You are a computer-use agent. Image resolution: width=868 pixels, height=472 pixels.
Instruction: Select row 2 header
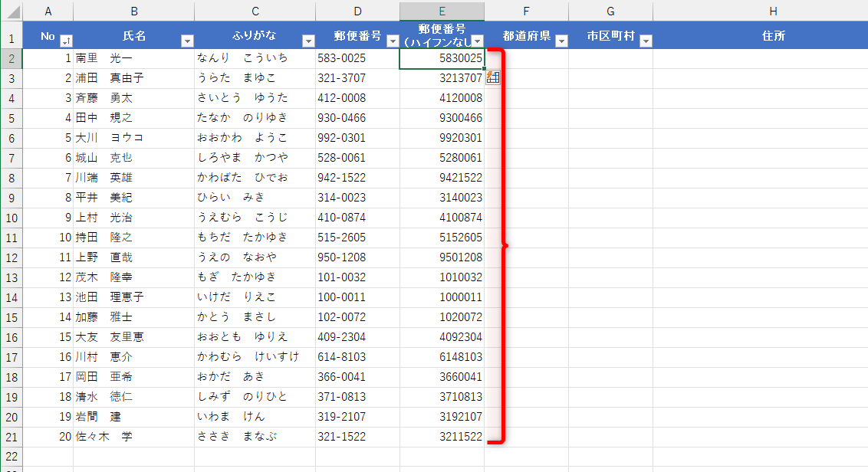click(12, 58)
